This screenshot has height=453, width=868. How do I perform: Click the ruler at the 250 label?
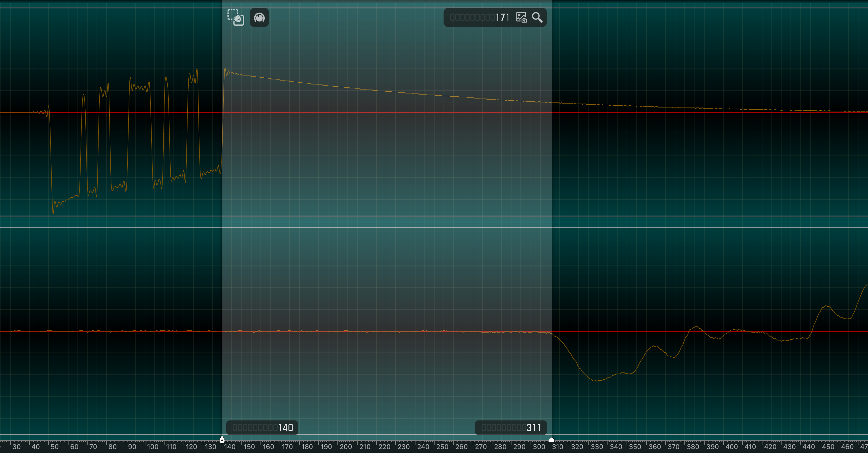pos(442,447)
